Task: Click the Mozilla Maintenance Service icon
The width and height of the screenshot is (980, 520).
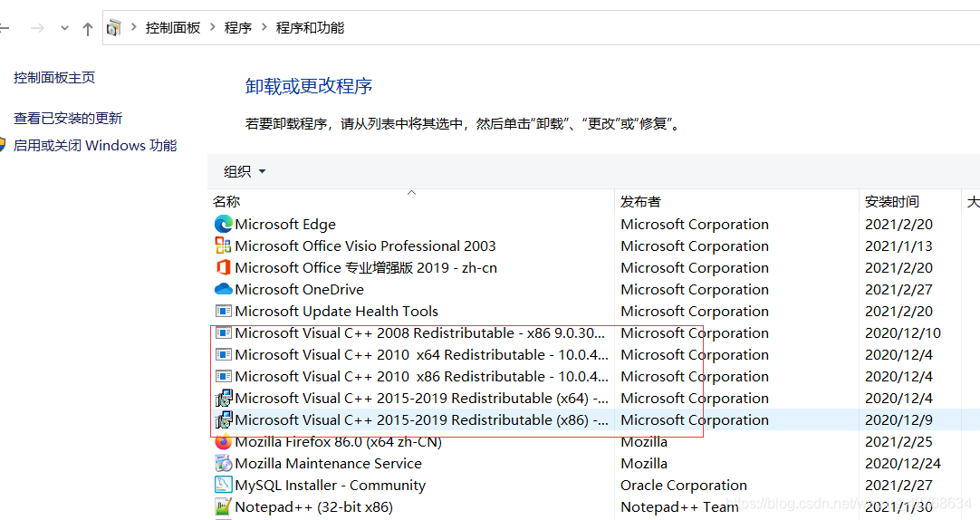Action: (x=223, y=464)
